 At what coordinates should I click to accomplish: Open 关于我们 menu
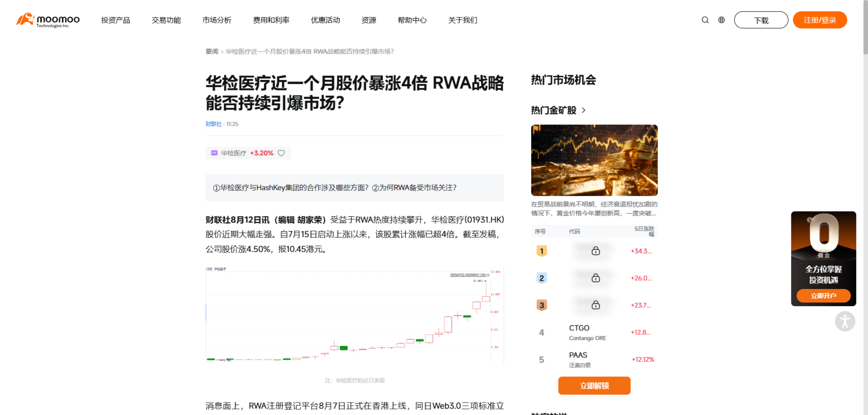click(463, 20)
